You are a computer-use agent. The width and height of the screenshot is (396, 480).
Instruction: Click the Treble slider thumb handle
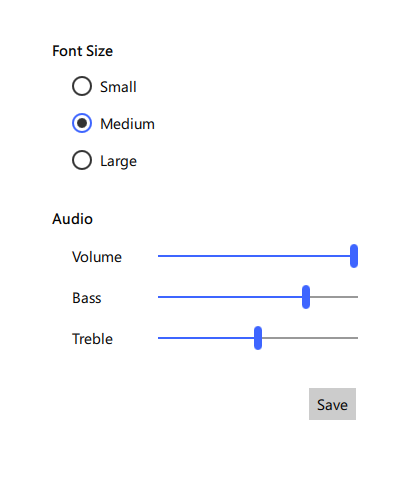click(x=258, y=338)
